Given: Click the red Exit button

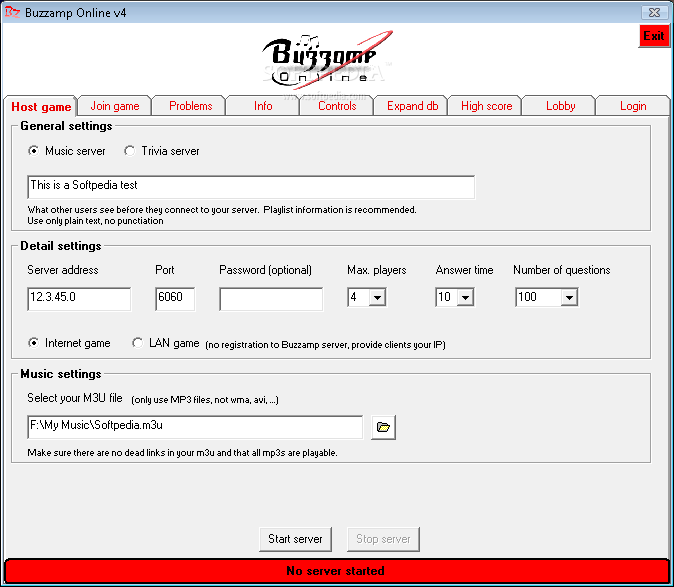Looking at the screenshot, I should pyautogui.click(x=654, y=36).
